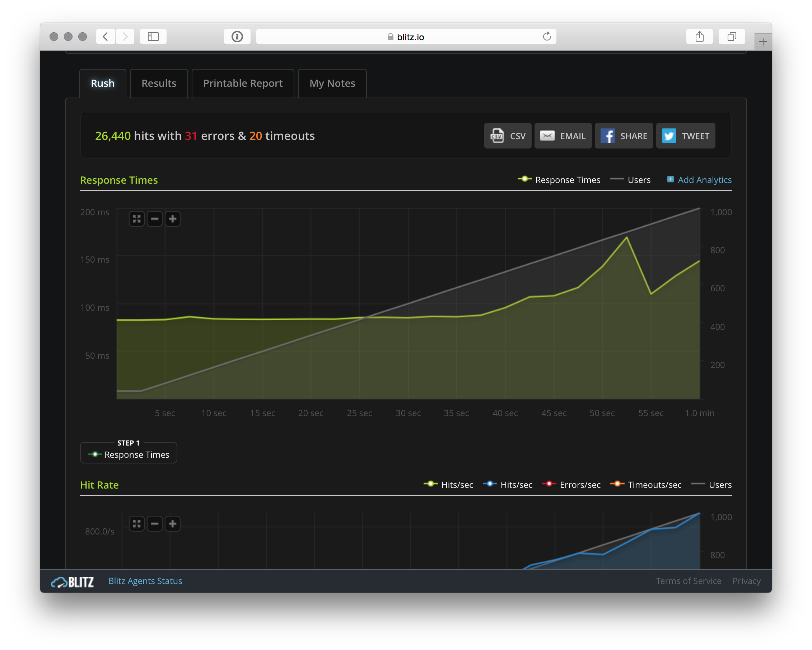
Task: Send results via EMAIL button
Action: (563, 136)
